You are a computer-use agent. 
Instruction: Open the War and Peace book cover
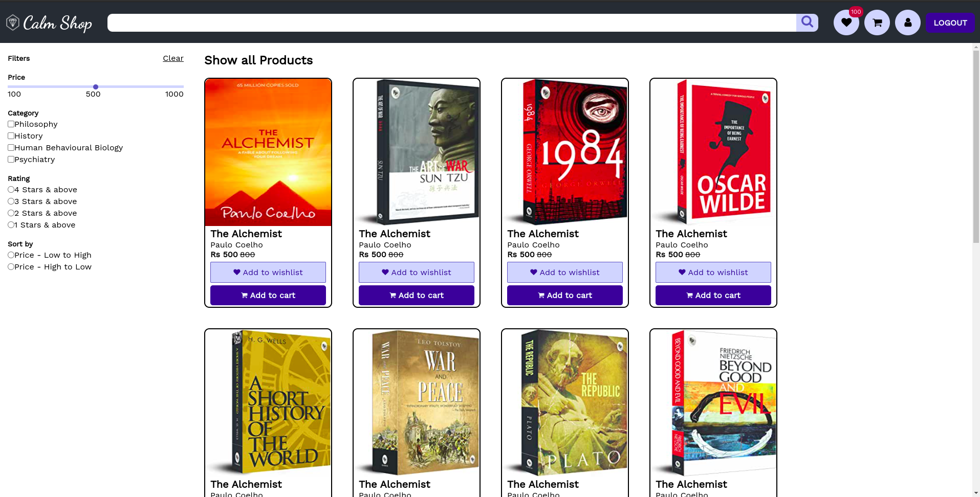[x=417, y=403]
